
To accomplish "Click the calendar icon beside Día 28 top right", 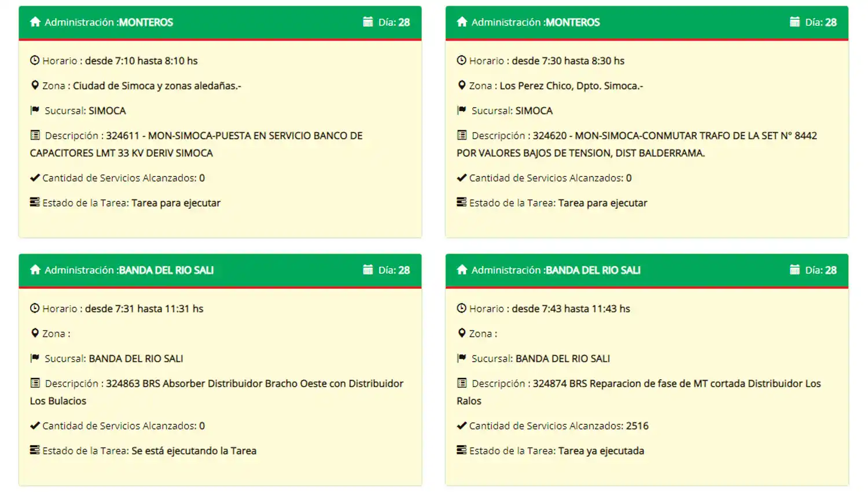I will point(793,21).
